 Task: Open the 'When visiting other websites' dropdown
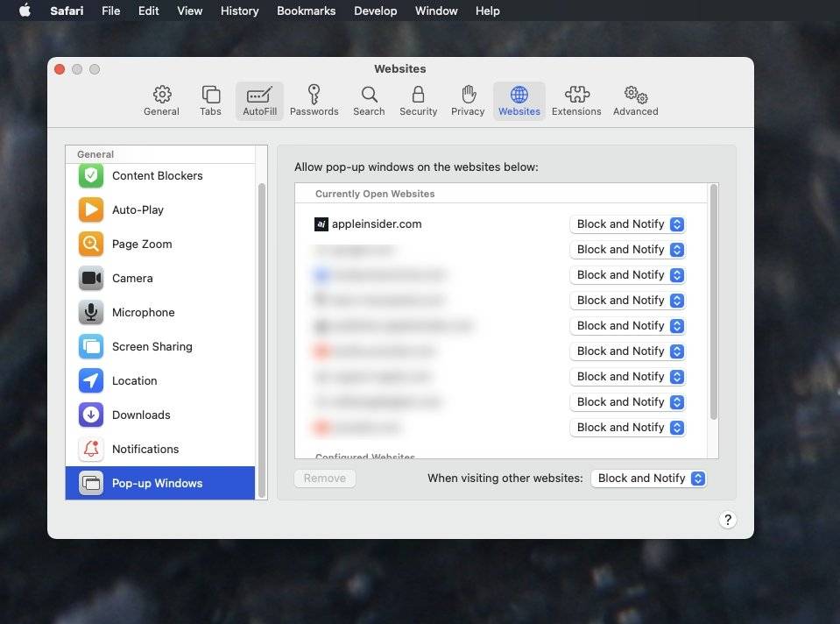pyautogui.click(x=648, y=478)
